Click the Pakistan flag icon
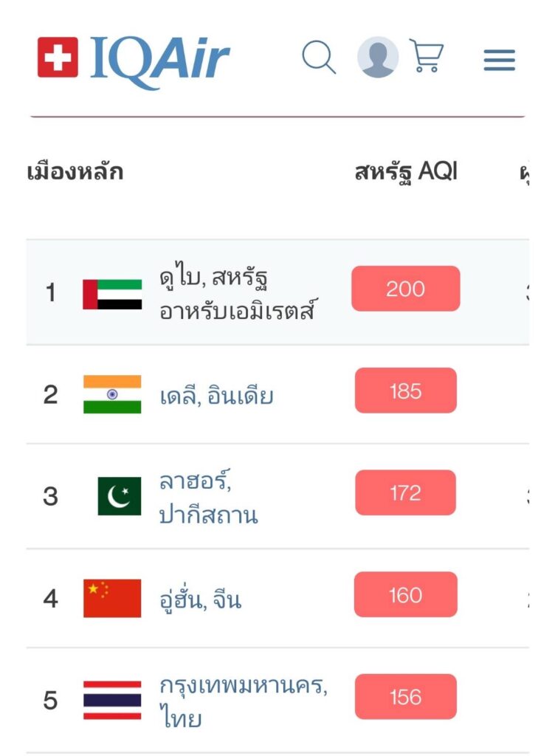This screenshot has width=555, height=756. click(x=119, y=495)
